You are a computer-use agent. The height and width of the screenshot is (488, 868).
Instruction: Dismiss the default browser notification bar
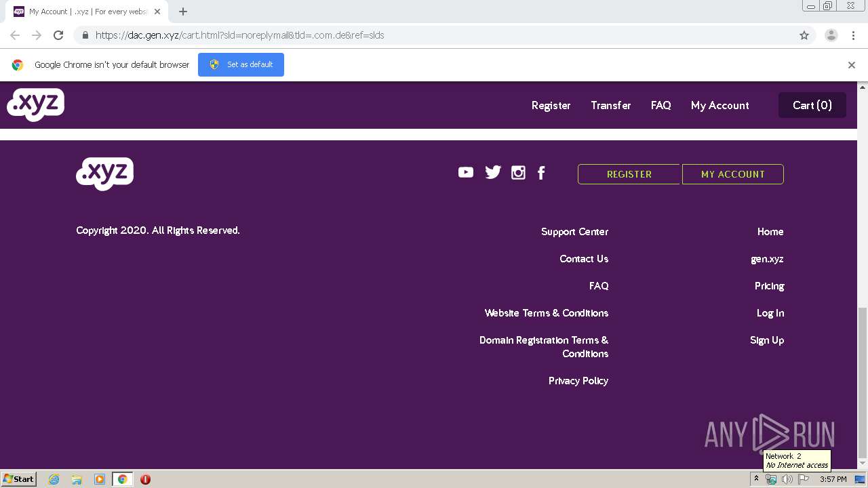point(852,65)
